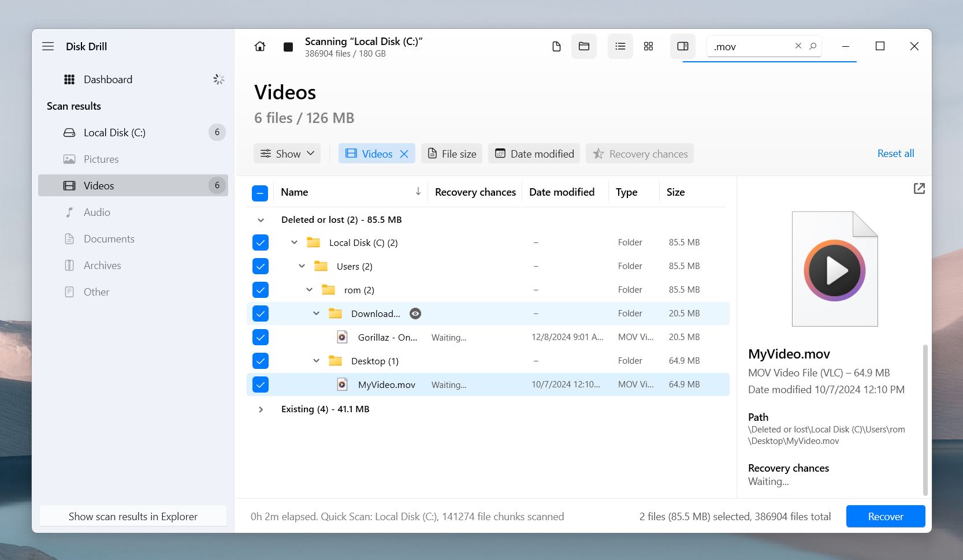Clear the .mov search text with X
Viewport: 963px width, 560px height.
(798, 46)
